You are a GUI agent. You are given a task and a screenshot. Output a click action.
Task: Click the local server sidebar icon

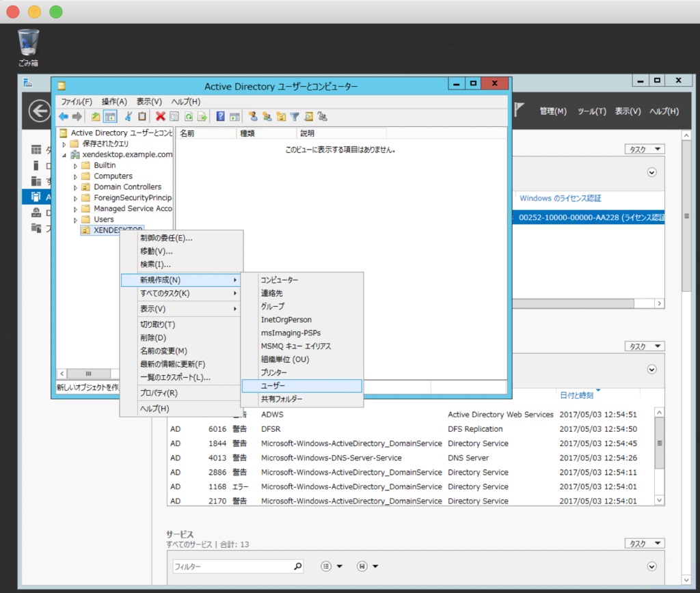(x=36, y=165)
